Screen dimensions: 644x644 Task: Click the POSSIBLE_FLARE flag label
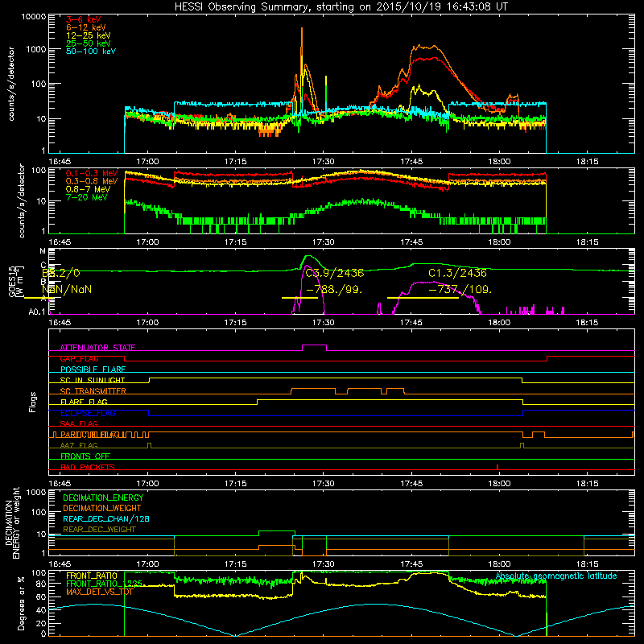point(93,369)
